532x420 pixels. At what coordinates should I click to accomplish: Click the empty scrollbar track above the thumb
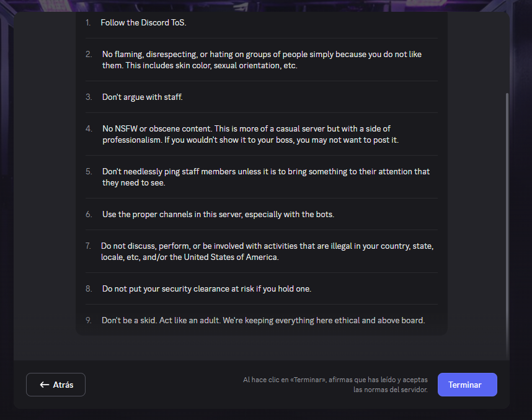point(507,53)
